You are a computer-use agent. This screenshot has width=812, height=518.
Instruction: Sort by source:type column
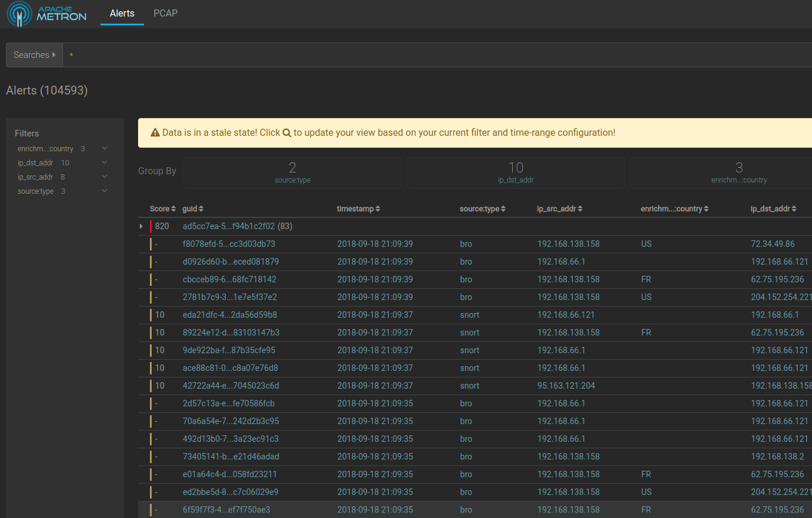click(483, 209)
